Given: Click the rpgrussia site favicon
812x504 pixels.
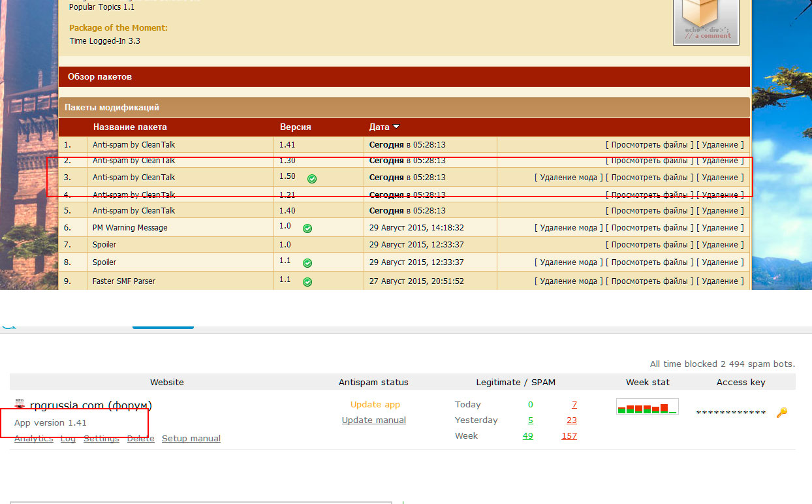Looking at the screenshot, I should click(x=20, y=405).
